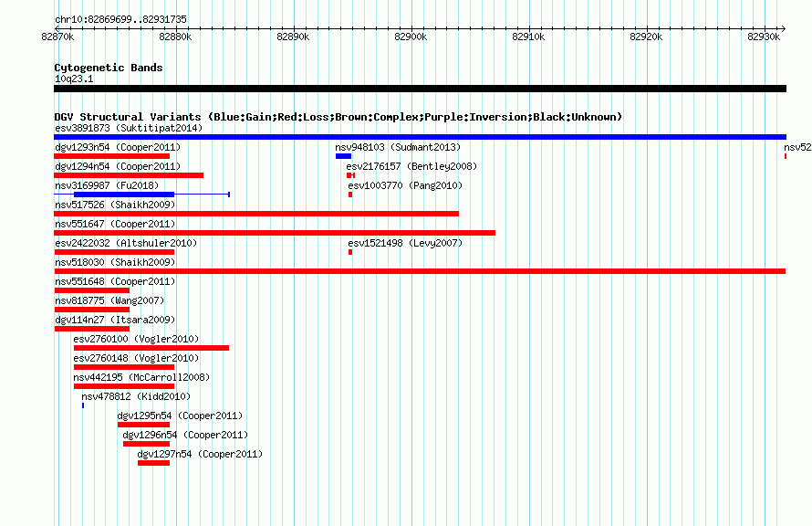This screenshot has width=812, height=526.
Task: Open dgv1295n54 (Cooper2011) label
Action: [180, 416]
